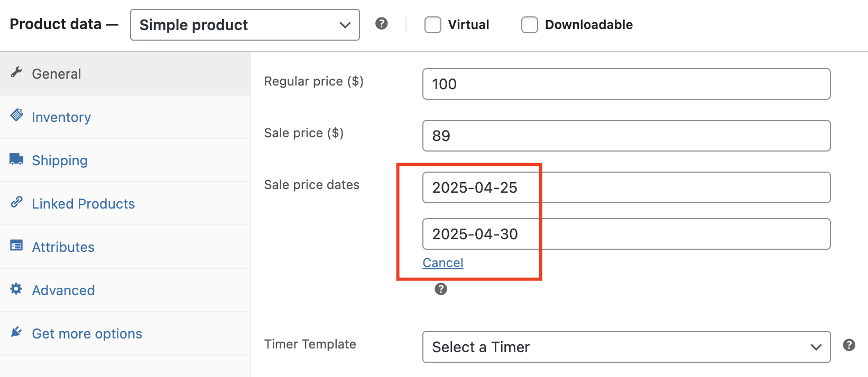Click help icon below the Cancel link
This screenshot has height=377, width=868.
(440, 289)
